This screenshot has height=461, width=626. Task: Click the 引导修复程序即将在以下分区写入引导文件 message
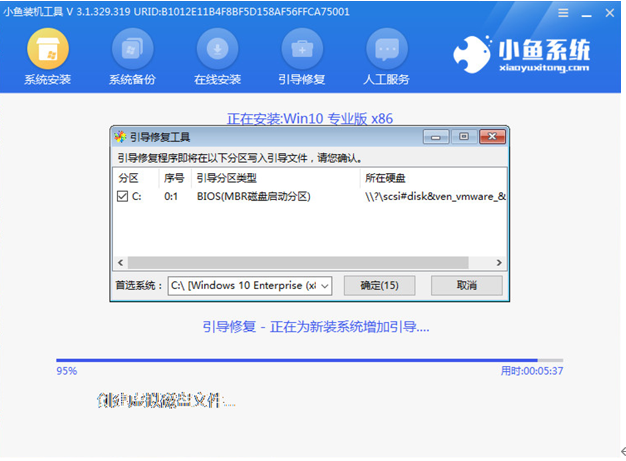click(x=240, y=158)
